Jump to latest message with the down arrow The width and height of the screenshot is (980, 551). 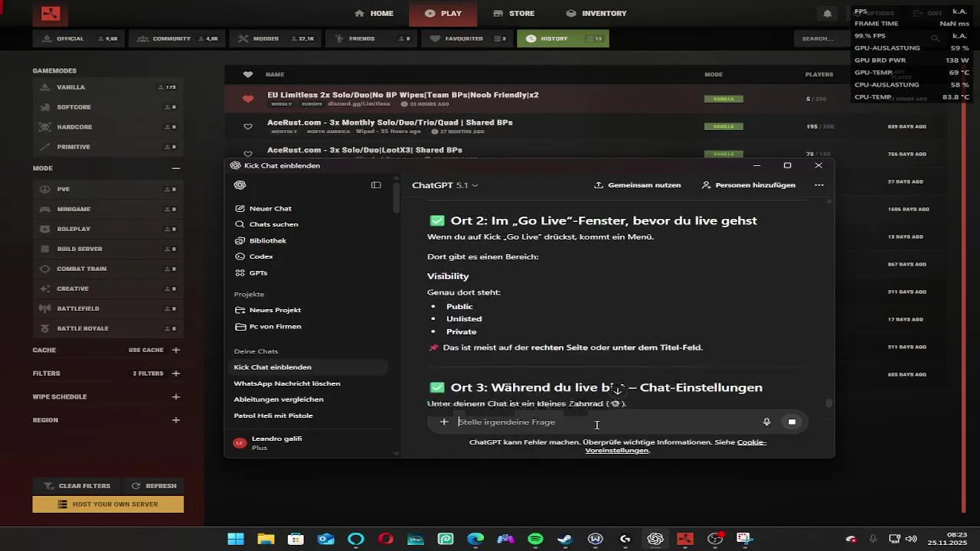617,390
